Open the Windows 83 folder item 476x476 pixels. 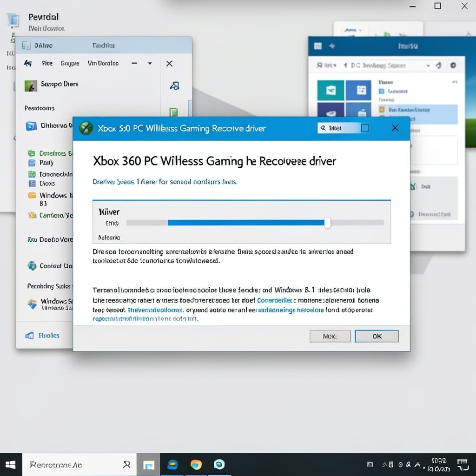tap(51, 199)
